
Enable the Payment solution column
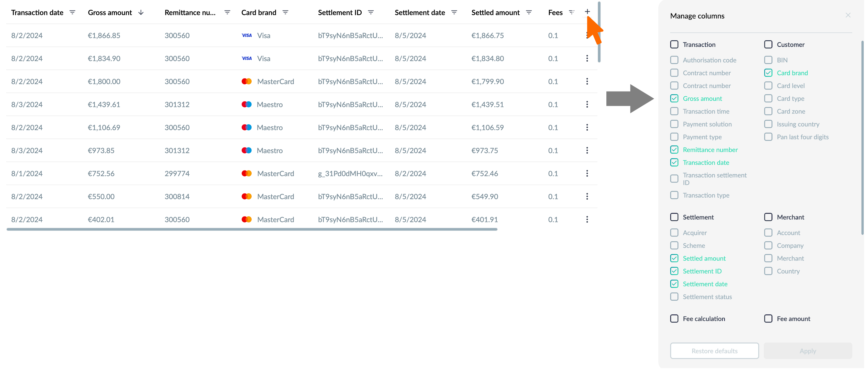pos(674,124)
